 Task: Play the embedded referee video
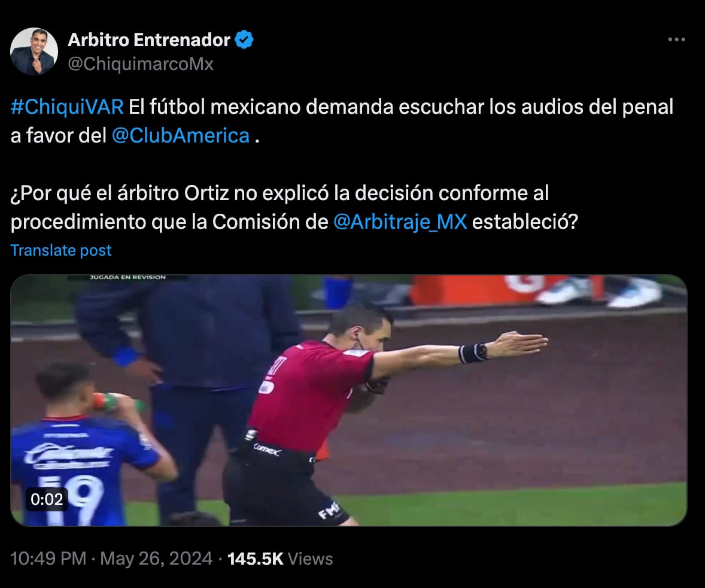(x=349, y=401)
